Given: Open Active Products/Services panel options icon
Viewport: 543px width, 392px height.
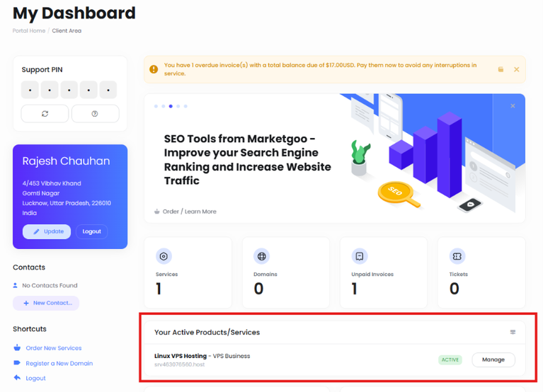Looking at the screenshot, I should (x=513, y=332).
